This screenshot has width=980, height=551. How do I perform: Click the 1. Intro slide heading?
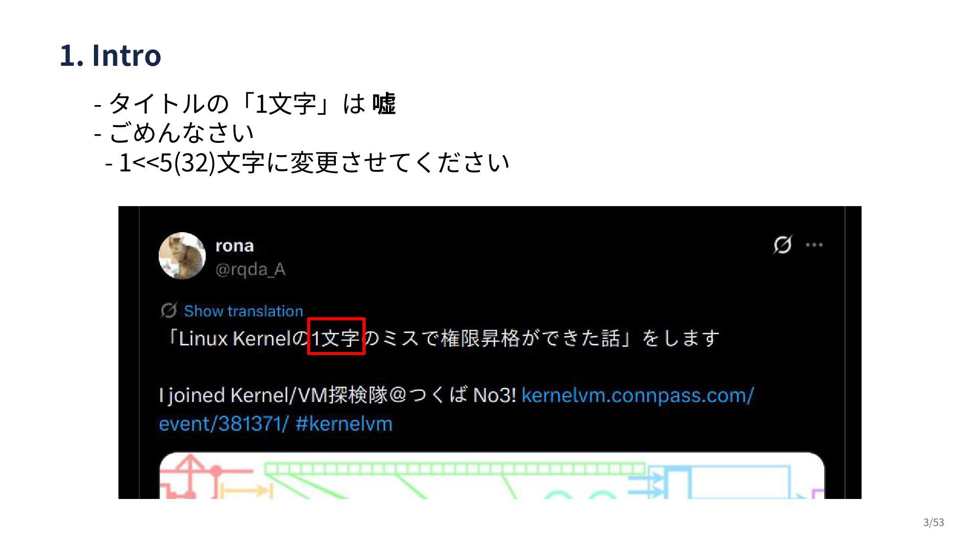[110, 55]
